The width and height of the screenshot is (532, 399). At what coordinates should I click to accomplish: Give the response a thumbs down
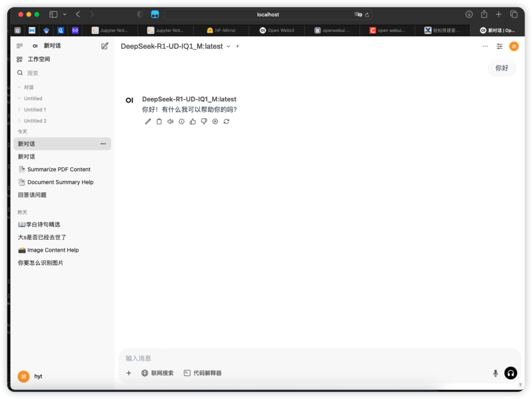point(204,122)
